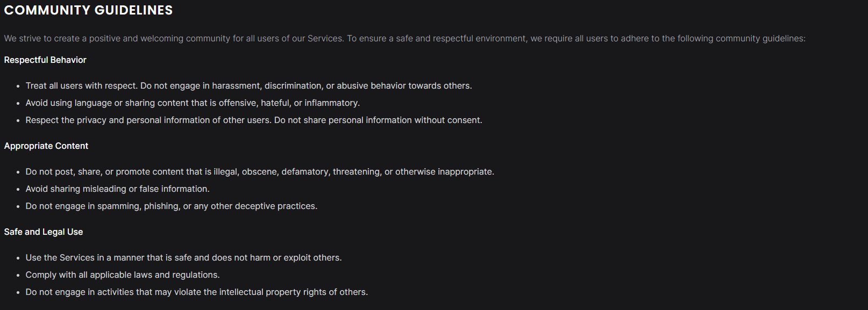Click the Community Guidelines heading

(x=88, y=10)
